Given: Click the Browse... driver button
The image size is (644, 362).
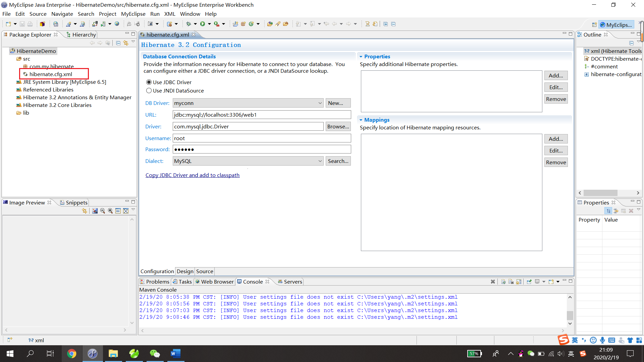Looking at the screenshot, I should click(x=338, y=126).
